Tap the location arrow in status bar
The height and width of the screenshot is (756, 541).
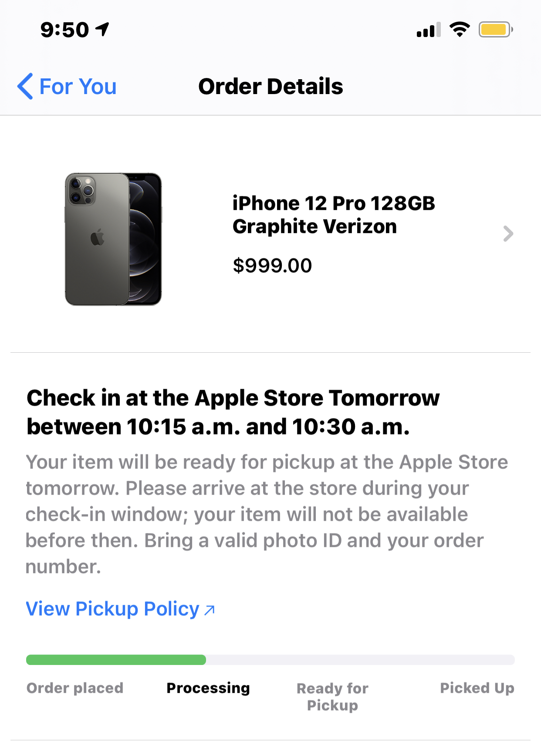point(103,30)
